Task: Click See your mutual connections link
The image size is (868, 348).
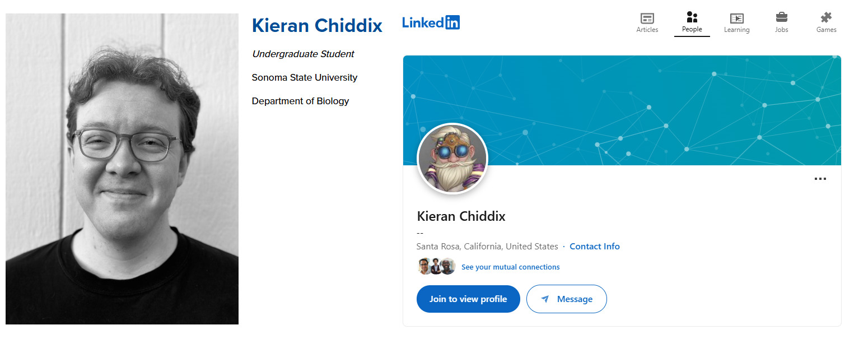Action: [510, 267]
